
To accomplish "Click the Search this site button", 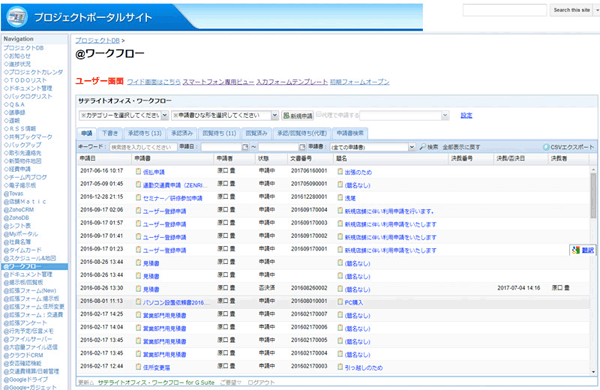I will pos(572,10).
